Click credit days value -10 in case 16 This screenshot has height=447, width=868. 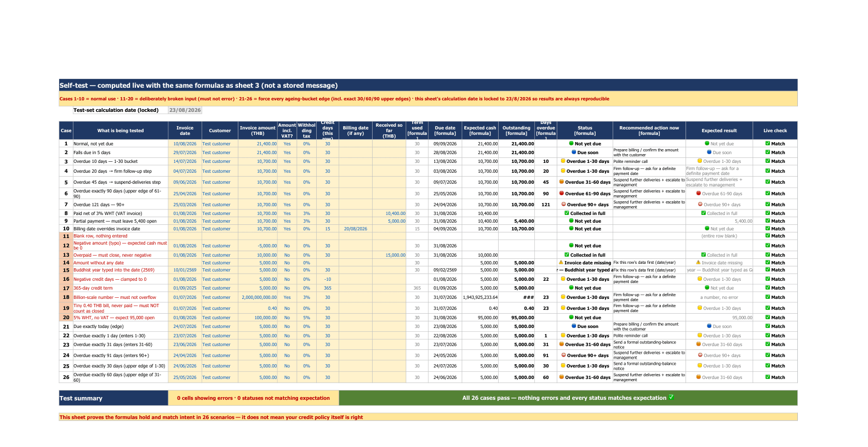tap(328, 279)
